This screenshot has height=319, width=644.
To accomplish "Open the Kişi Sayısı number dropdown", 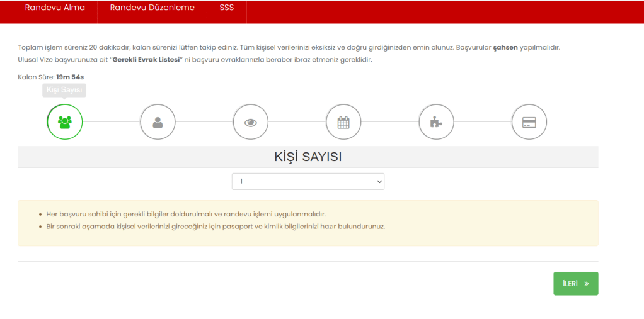I will point(308,181).
